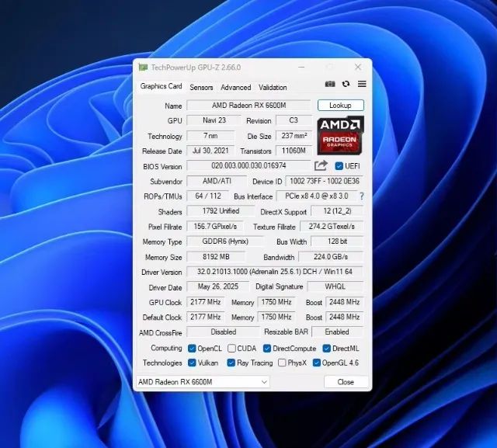Click the GPU Clock row Boost 2448 MHz

(345, 302)
